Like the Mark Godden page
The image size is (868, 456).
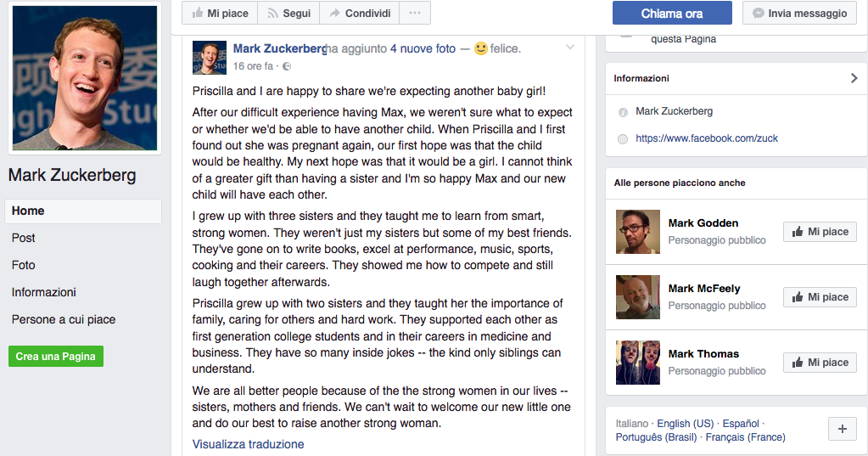point(820,232)
